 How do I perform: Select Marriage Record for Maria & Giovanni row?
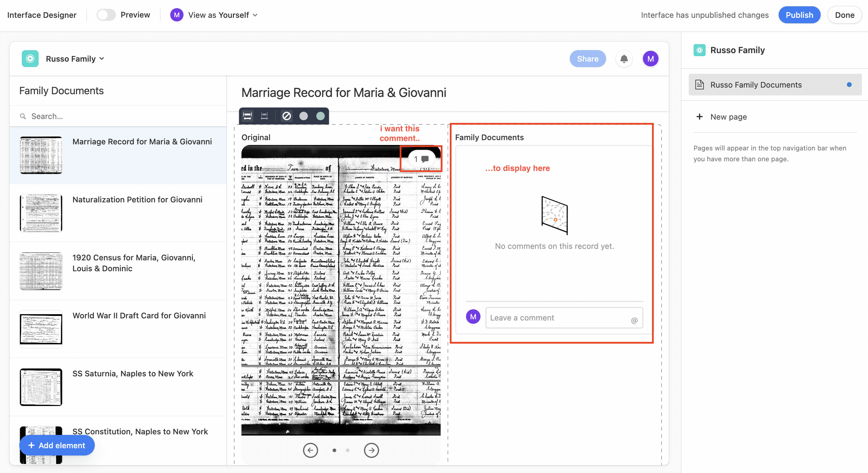tap(118, 156)
